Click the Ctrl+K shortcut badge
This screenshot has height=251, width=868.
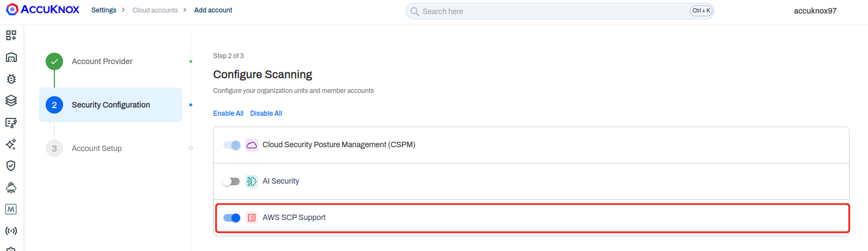click(x=701, y=11)
